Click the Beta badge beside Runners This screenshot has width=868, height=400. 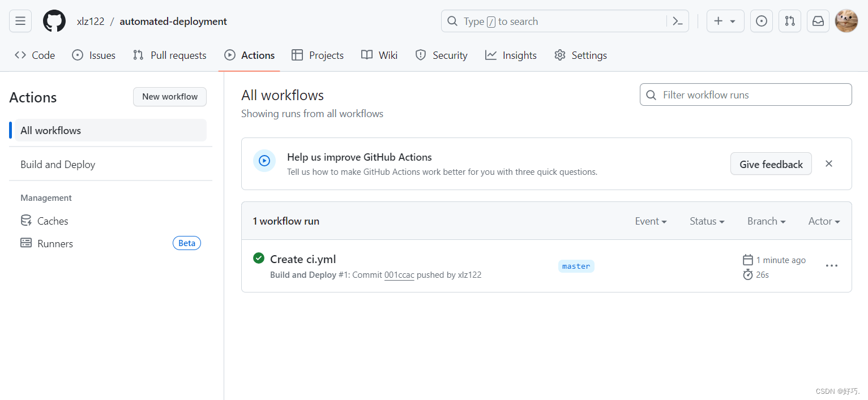(x=187, y=243)
